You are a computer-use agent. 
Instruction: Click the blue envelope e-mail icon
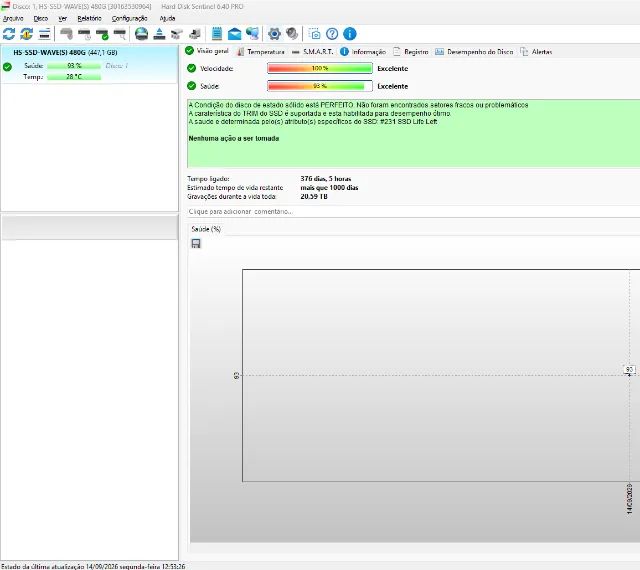[x=234, y=34]
